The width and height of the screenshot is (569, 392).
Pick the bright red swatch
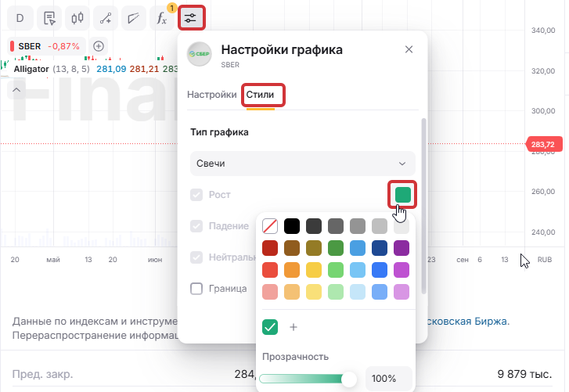pos(270,270)
